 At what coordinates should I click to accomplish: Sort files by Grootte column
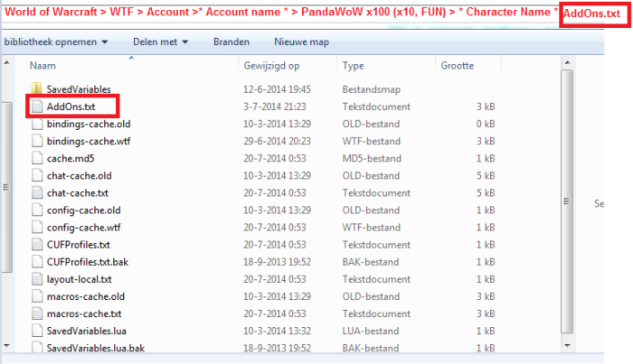tap(459, 66)
